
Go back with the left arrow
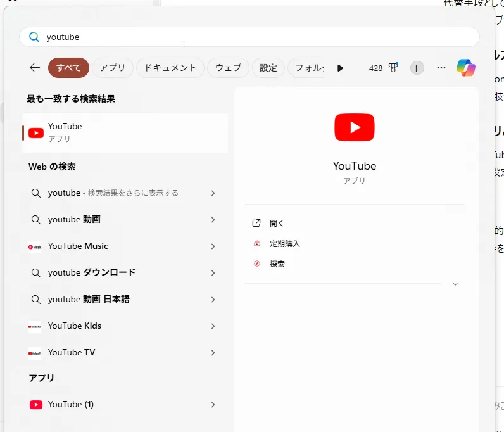(x=35, y=68)
